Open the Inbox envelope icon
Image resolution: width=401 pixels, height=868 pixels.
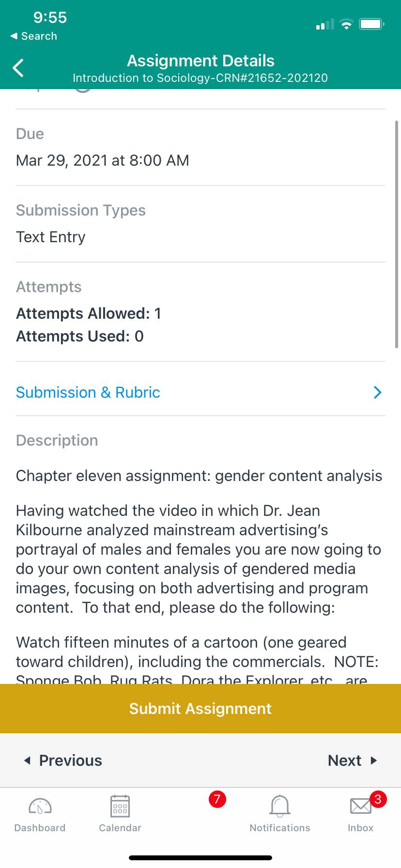click(x=361, y=806)
